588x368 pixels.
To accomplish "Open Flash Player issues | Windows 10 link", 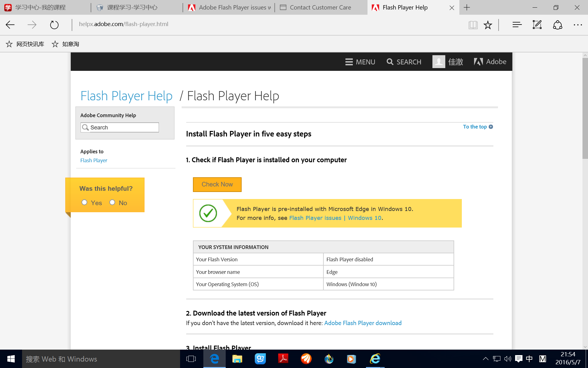I will pos(335,218).
